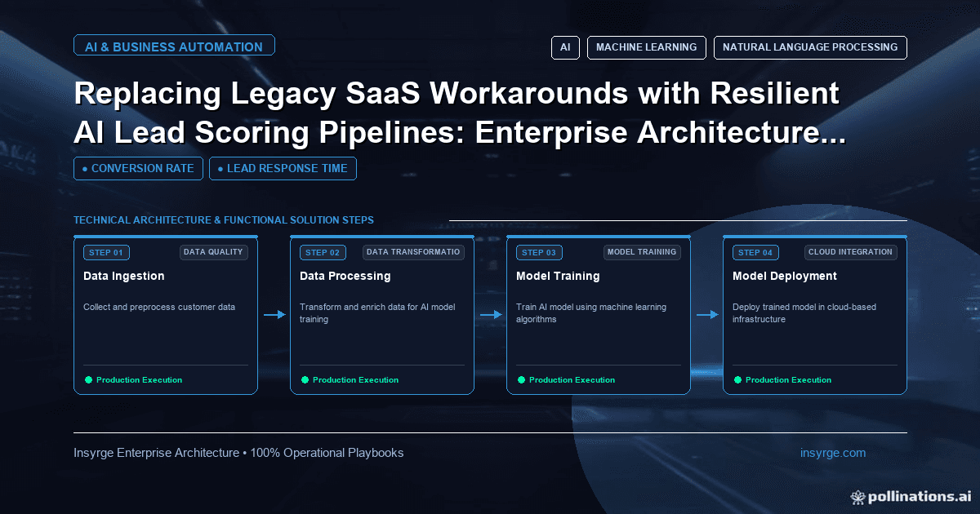The height and width of the screenshot is (514, 980).
Task: Click the Model Training badge in step 03
Action: (x=643, y=252)
